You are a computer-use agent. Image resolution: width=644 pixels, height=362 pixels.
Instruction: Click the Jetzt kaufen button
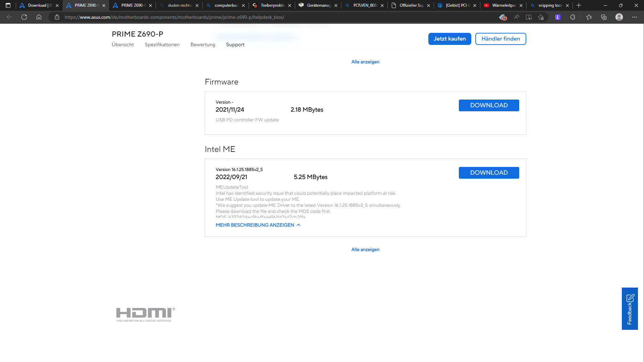point(449,39)
